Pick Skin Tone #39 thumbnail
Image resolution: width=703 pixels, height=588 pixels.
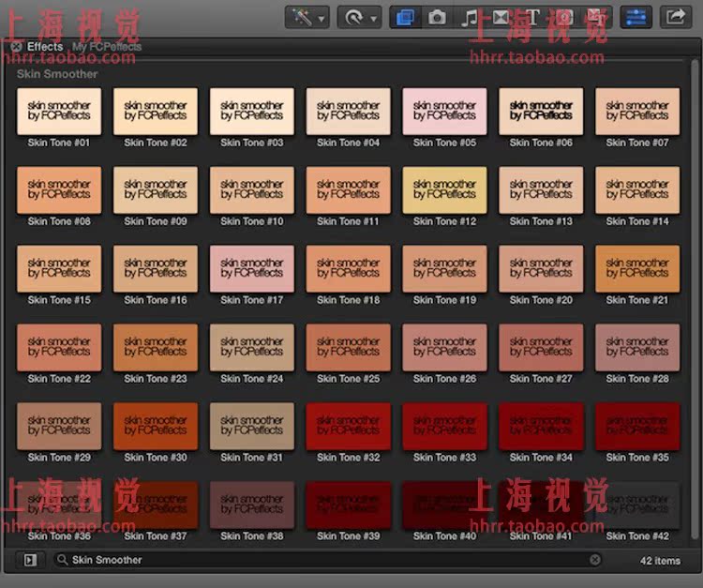[x=349, y=505]
